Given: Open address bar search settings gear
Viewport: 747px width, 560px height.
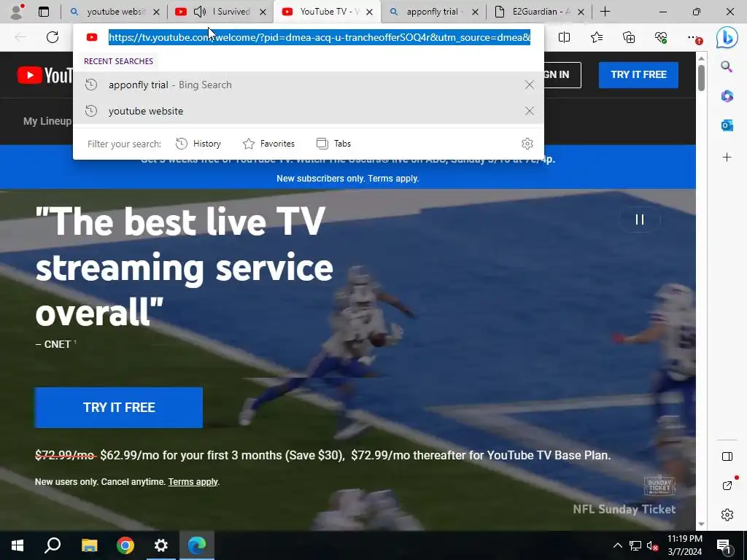Looking at the screenshot, I should tap(527, 144).
